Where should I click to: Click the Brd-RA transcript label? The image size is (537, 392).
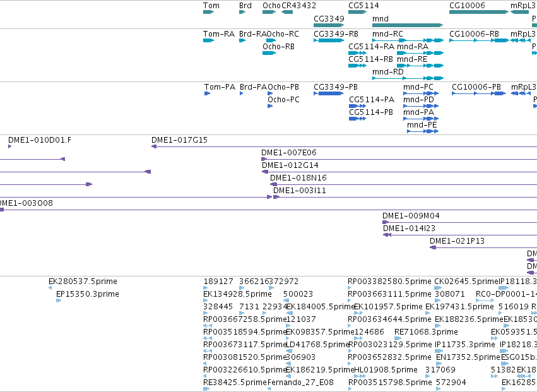[x=253, y=34]
